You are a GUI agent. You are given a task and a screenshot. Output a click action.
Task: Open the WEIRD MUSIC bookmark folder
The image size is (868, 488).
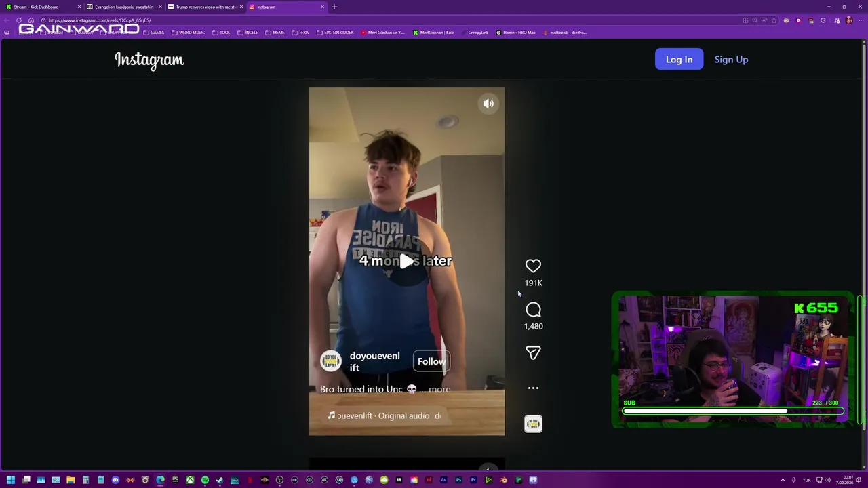[x=189, y=33]
